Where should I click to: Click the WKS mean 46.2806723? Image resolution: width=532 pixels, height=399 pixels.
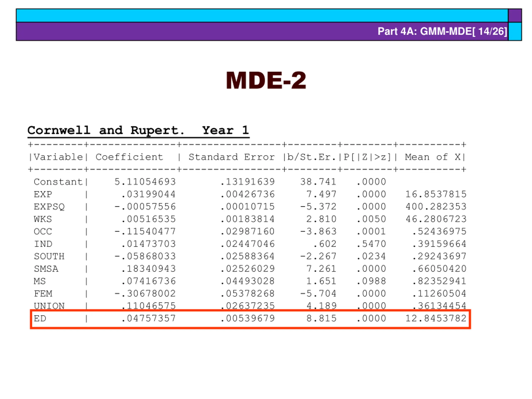coord(436,219)
